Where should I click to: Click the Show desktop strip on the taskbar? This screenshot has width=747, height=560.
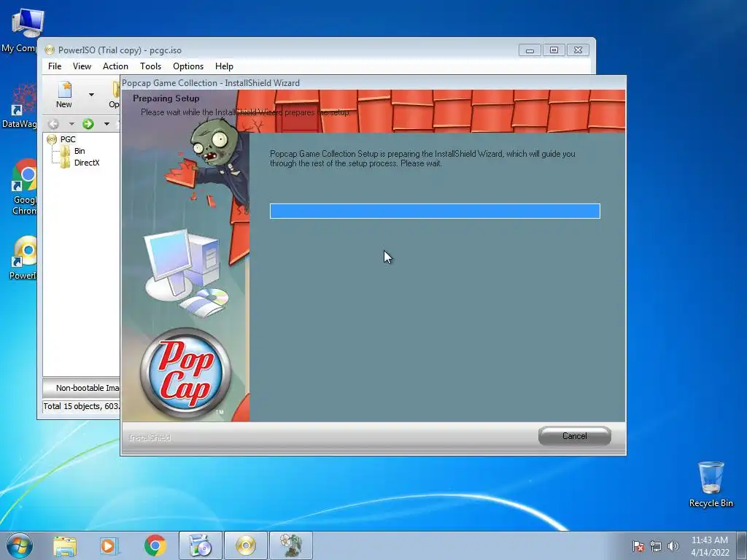pyautogui.click(x=742, y=545)
